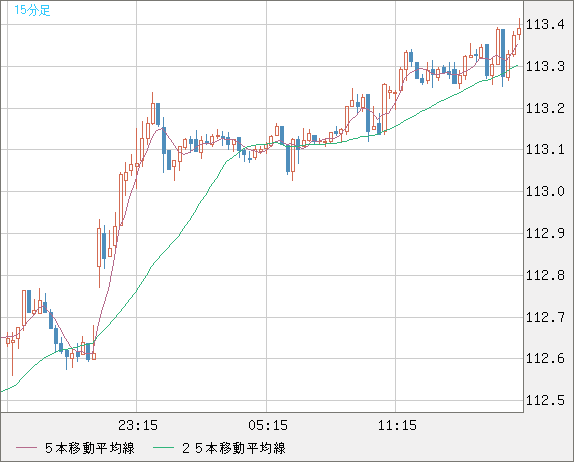Click the 113.4 price axis label
574x462 pixels.
[x=545, y=25]
